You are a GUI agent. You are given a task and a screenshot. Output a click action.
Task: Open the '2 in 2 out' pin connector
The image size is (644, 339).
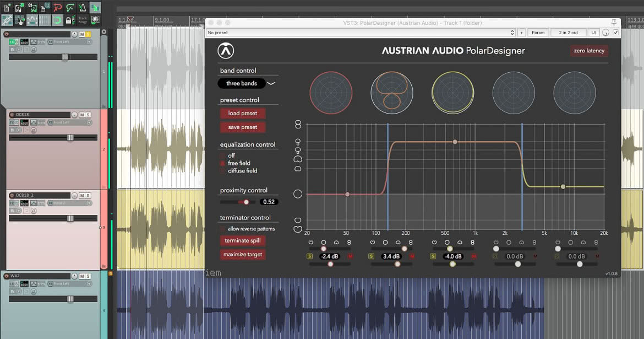click(x=568, y=33)
